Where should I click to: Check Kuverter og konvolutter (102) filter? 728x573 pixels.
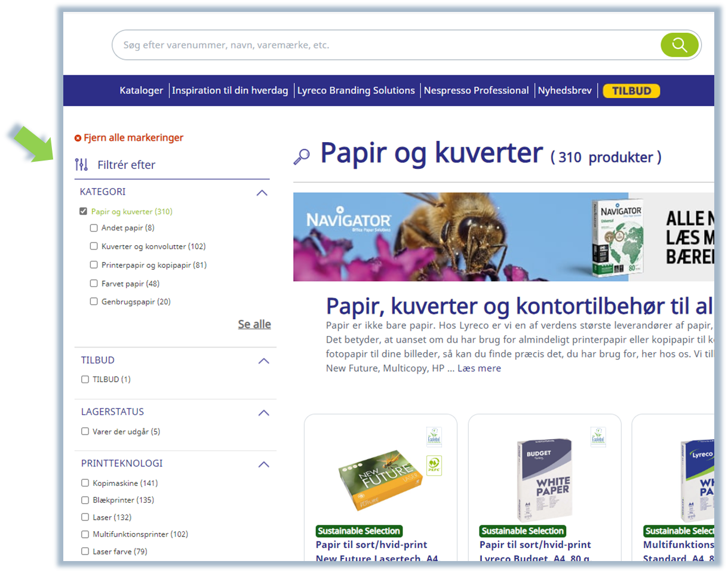(x=94, y=246)
